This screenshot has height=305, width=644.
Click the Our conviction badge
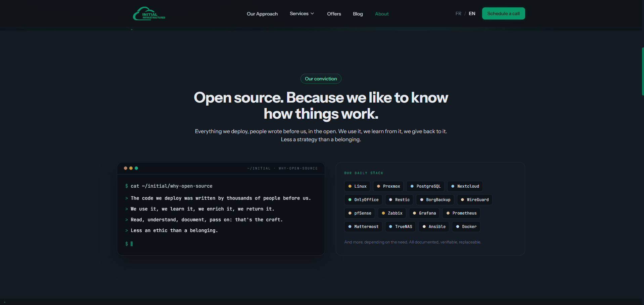coord(321,79)
